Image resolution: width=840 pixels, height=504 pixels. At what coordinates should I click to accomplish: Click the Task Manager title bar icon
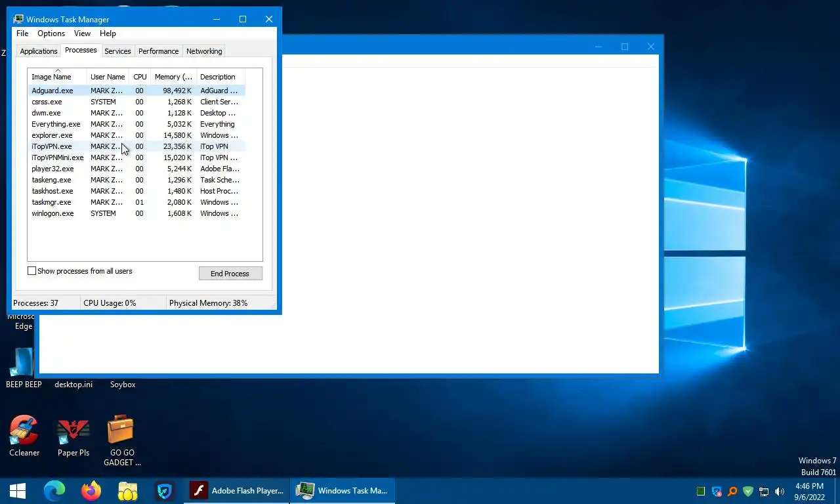pos(18,19)
